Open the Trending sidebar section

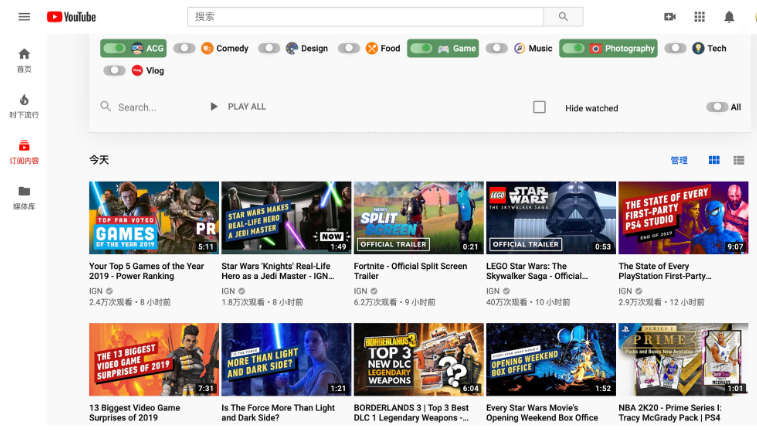tap(24, 106)
